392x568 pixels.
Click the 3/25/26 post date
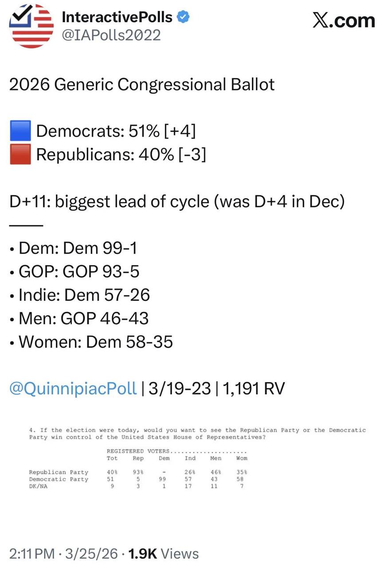click(92, 553)
